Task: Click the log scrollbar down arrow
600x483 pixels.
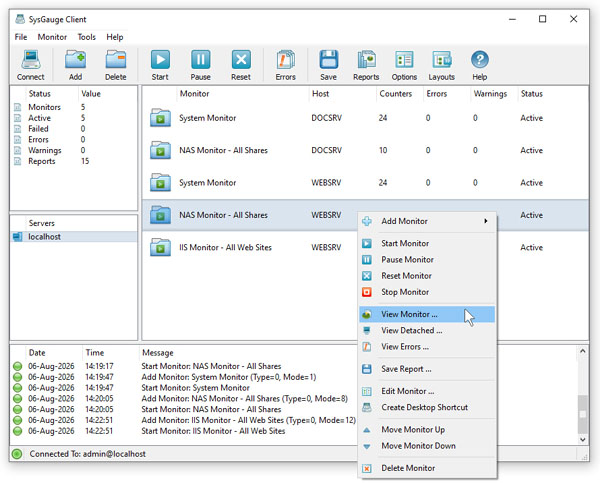Action: [x=582, y=440]
